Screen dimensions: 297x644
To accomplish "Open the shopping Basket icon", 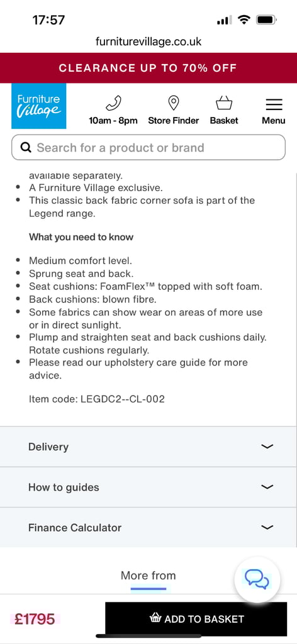I will tap(224, 104).
